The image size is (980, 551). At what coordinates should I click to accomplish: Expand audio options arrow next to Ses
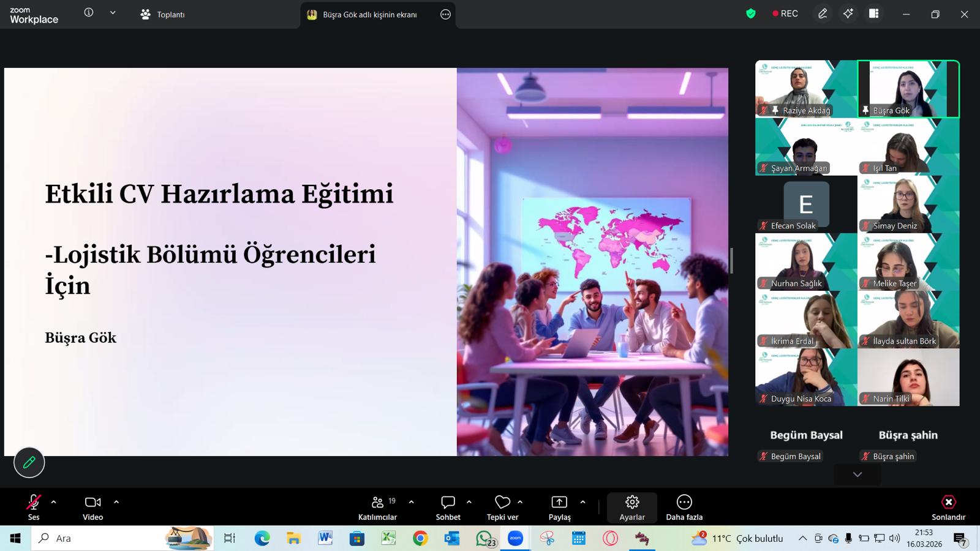[x=54, y=502]
